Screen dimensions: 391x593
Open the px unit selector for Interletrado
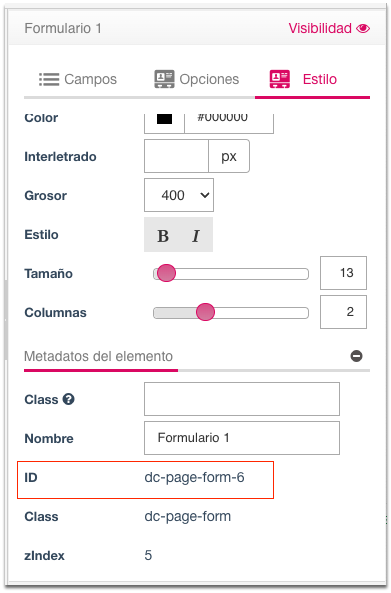point(229,156)
